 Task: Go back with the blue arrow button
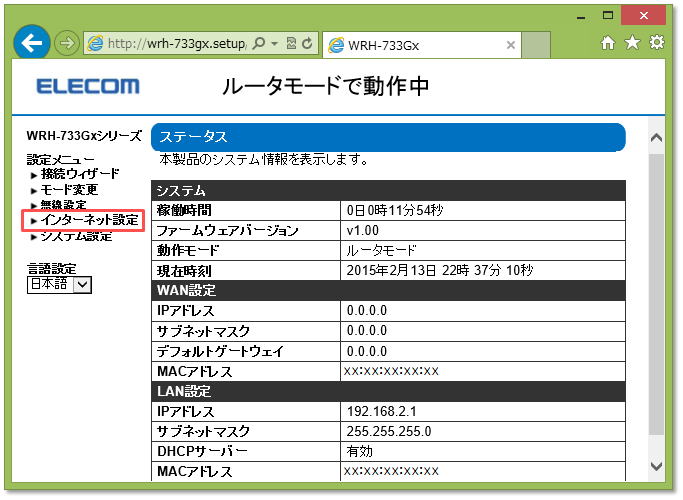point(32,43)
